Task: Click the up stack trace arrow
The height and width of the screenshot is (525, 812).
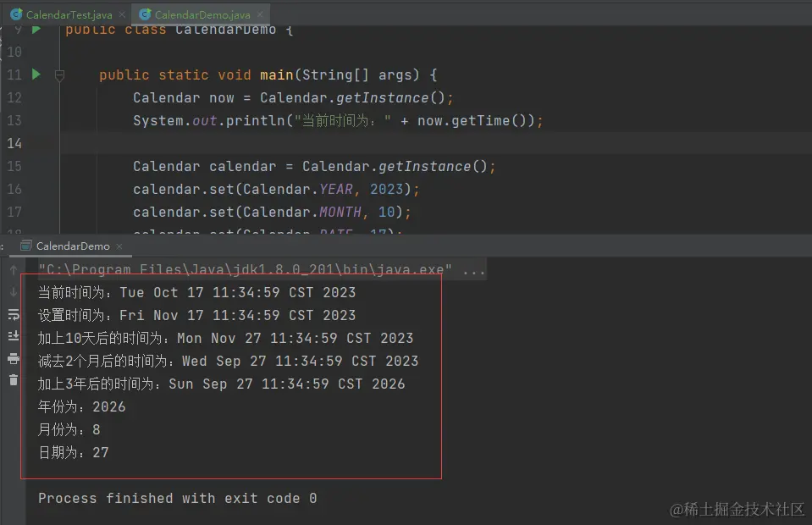Action: click(x=14, y=269)
